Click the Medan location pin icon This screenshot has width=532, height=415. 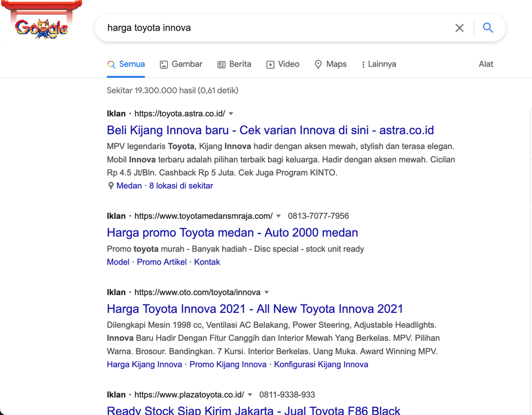pyautogui.click(x=111, y=186)
